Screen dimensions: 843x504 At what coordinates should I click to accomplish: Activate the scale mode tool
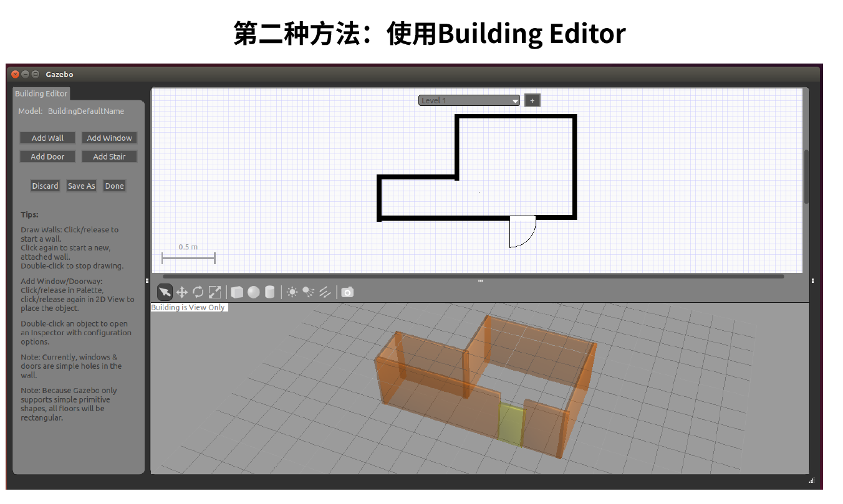(216, 292)
